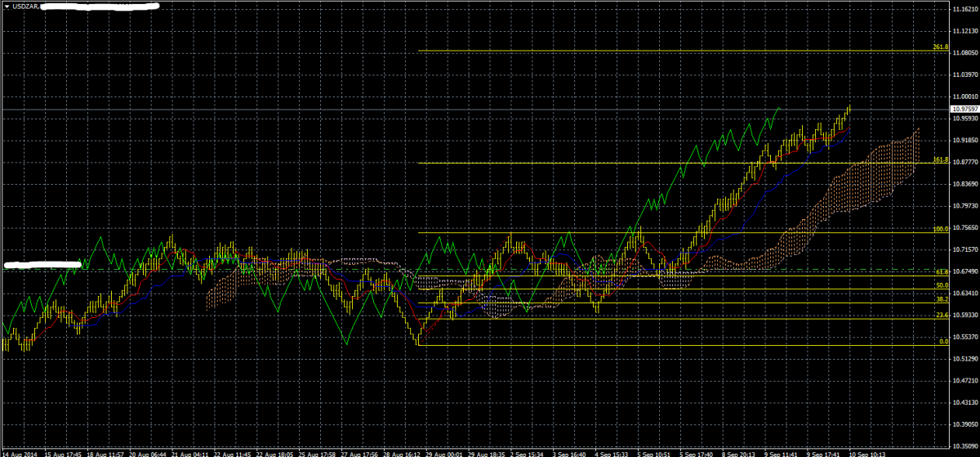
Task: Click the 161.8 Fibonacci level label
Action: click(x=939, y=160)
